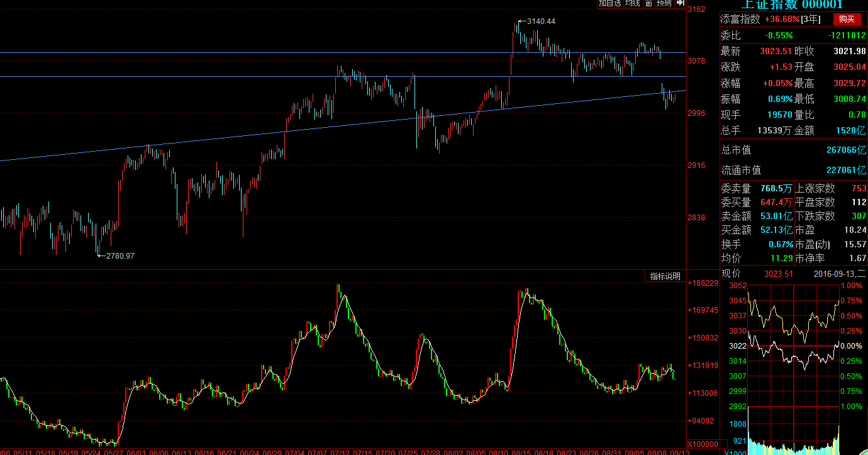This screenshot has width=868, height=455.
Task: Click the X100000 scale label
Action: (x=703, y=443)
